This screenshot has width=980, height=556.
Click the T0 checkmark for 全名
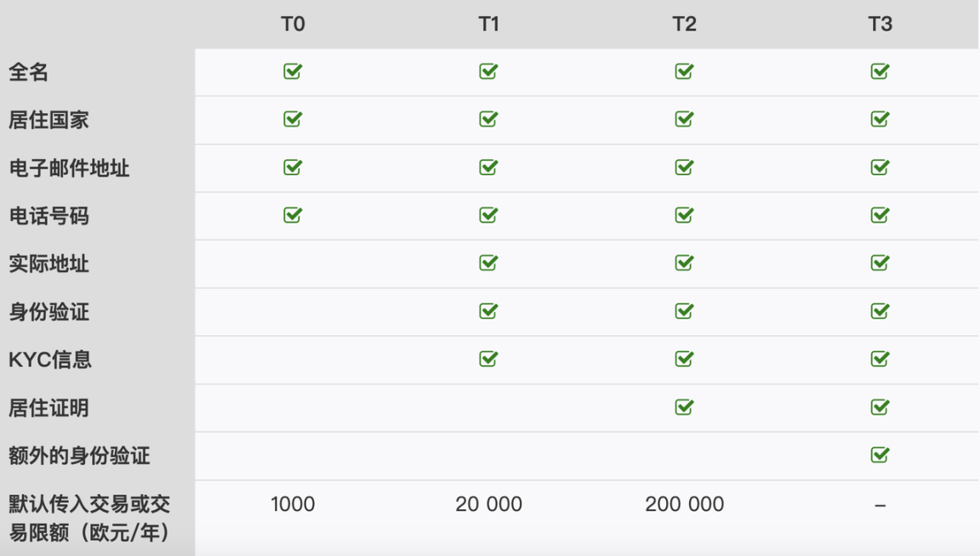coord(293,72)
